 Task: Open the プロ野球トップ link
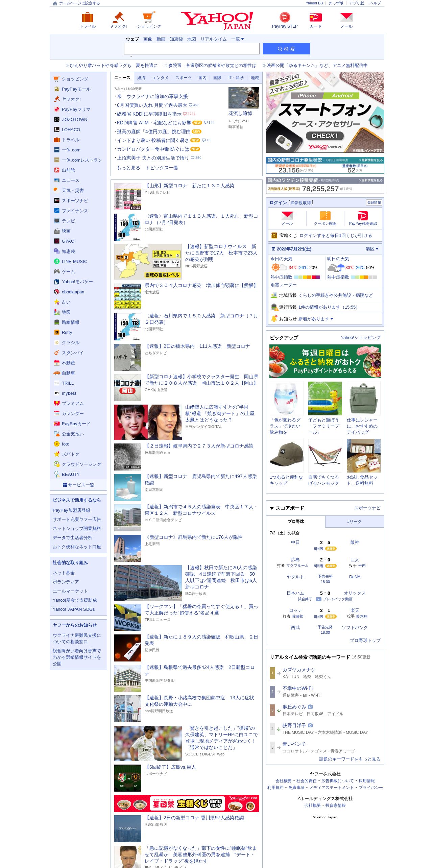[x=365, y=640]
